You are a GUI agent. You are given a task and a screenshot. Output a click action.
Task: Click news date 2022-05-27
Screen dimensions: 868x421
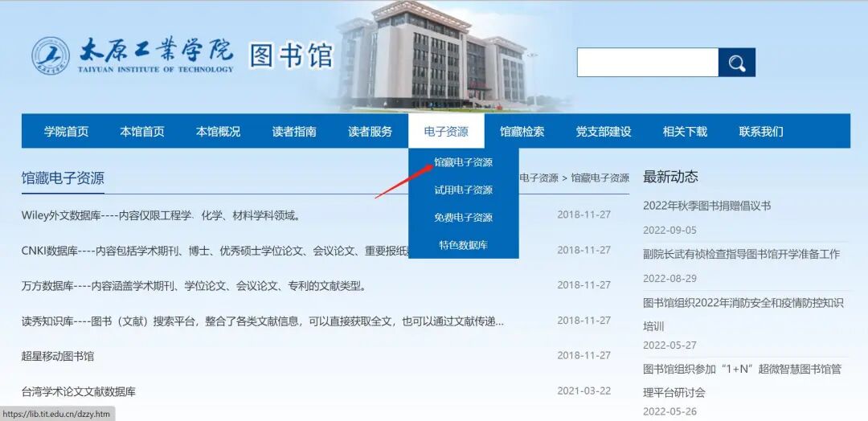pos(669,345)
